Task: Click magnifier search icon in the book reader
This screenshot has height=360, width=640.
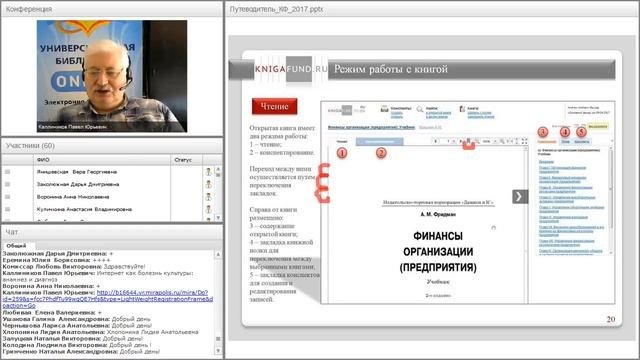Action: click(420, 109)
